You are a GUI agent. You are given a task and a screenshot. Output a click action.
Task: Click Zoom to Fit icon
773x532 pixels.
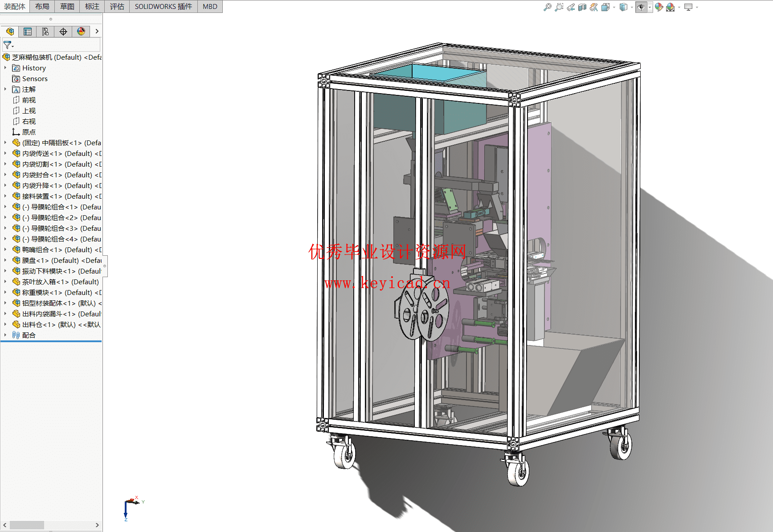click(548, 7)
